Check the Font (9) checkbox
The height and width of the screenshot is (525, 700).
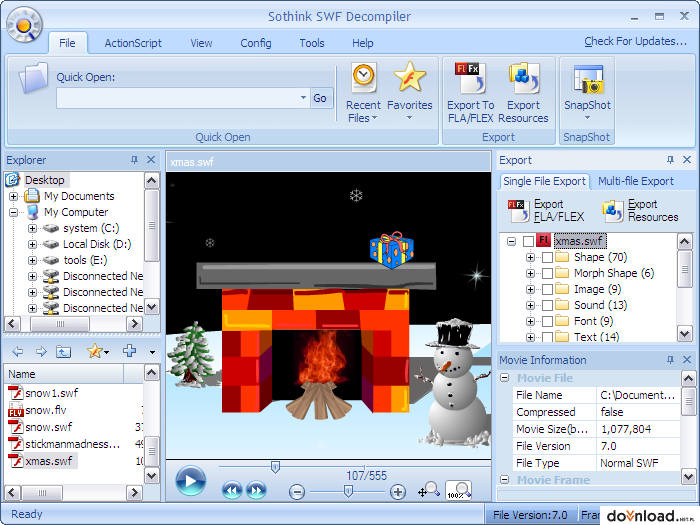547,321
